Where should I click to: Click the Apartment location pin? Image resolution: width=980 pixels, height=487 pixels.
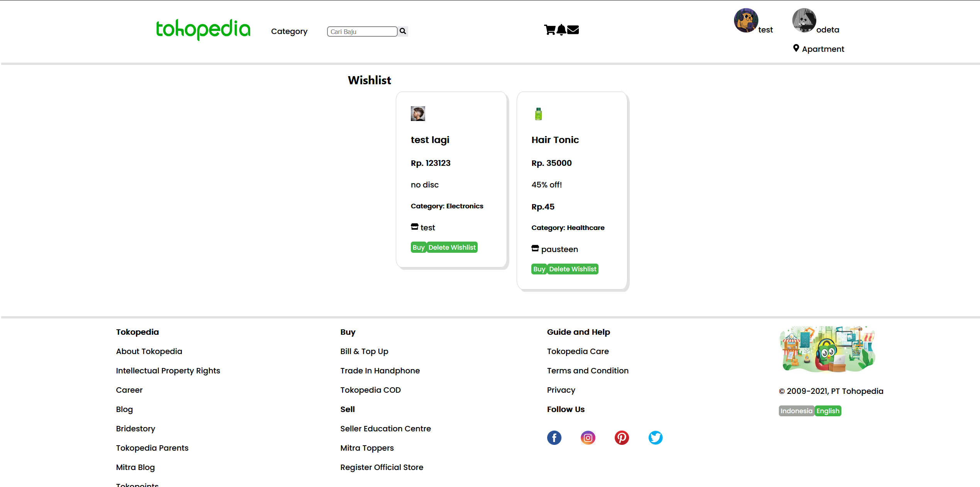tap(796, 48)
